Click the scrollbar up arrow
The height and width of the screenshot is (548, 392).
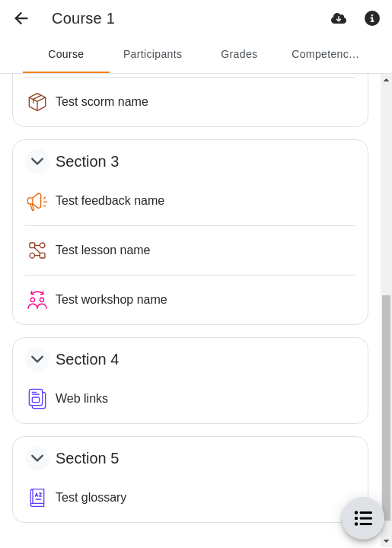(x=386, y=80)
